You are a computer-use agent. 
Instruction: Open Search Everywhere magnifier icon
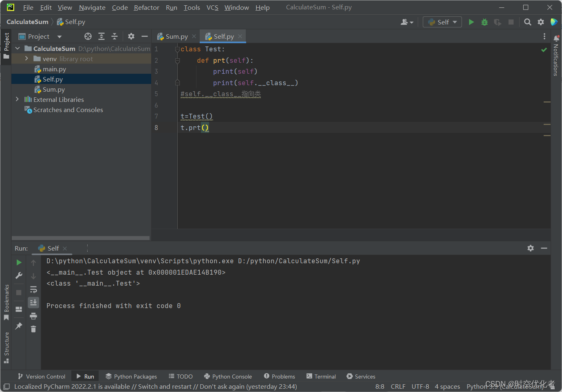pos(528,22)
